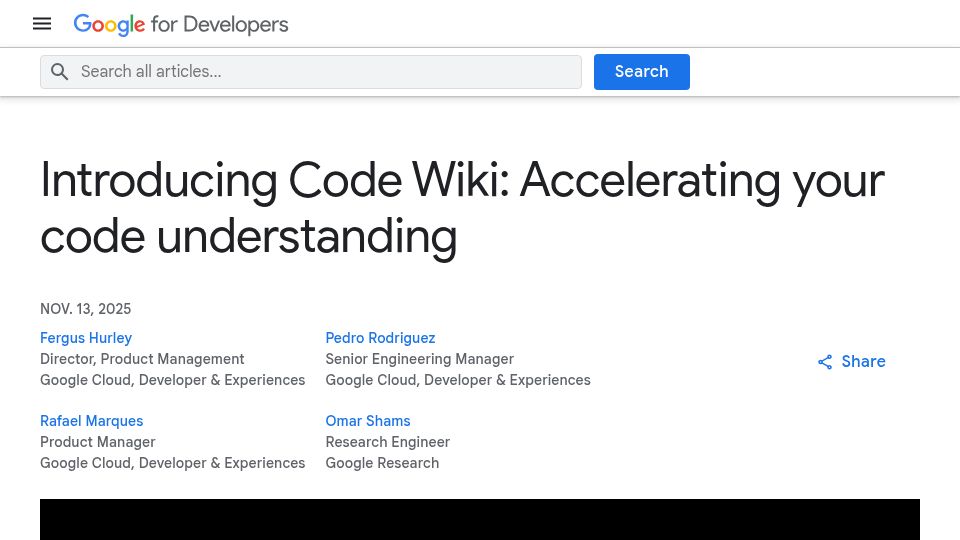Click the Google Research text

(x=382, y=463)
